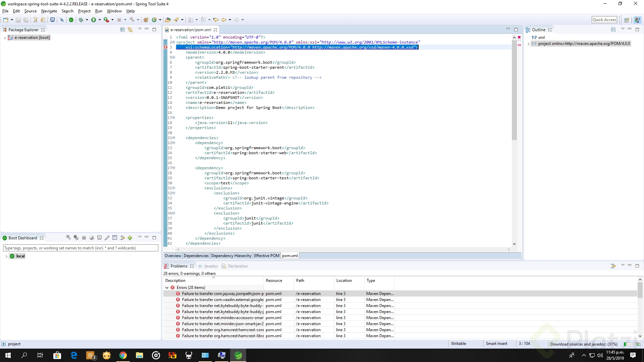Image resolution: width=644 pixels, height=362 pixels.
Task: Click Boot Dashboard tag filter field
Action: [x=80, y=248]
